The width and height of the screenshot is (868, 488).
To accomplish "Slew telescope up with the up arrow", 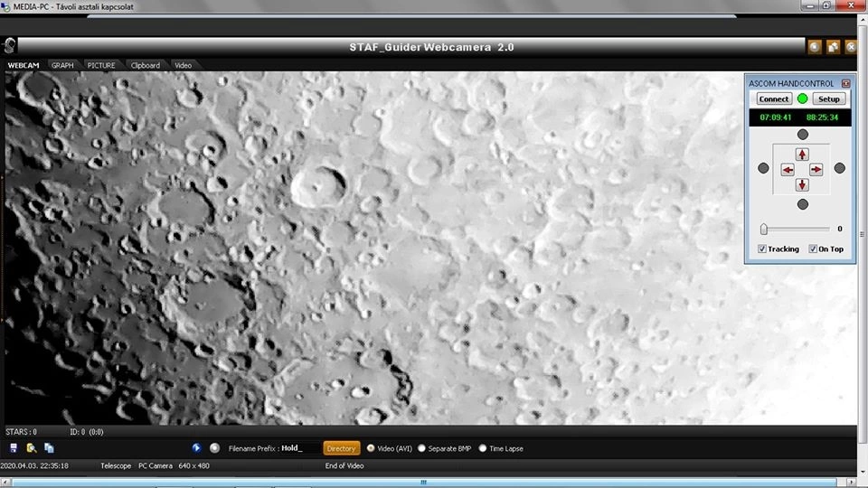I will [x=802, y=155].
